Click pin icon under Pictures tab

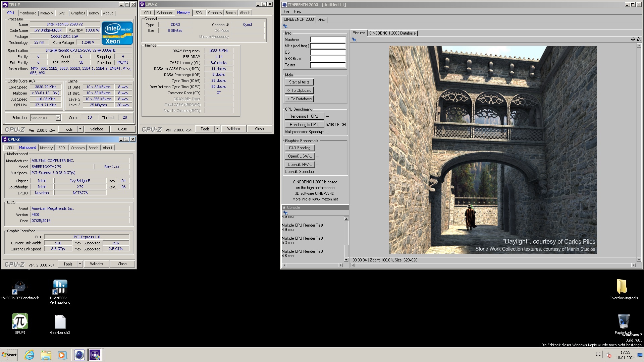(x=354, y=40)
